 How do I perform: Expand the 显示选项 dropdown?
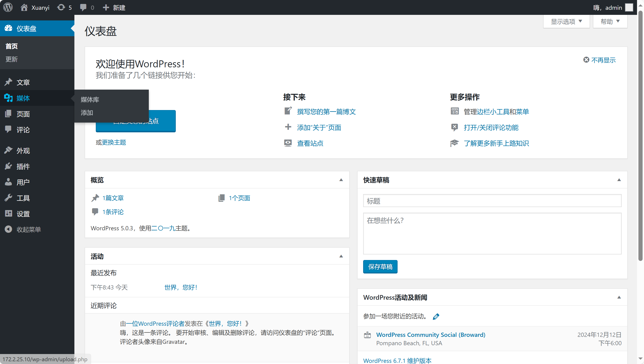(x=566, y=22)
